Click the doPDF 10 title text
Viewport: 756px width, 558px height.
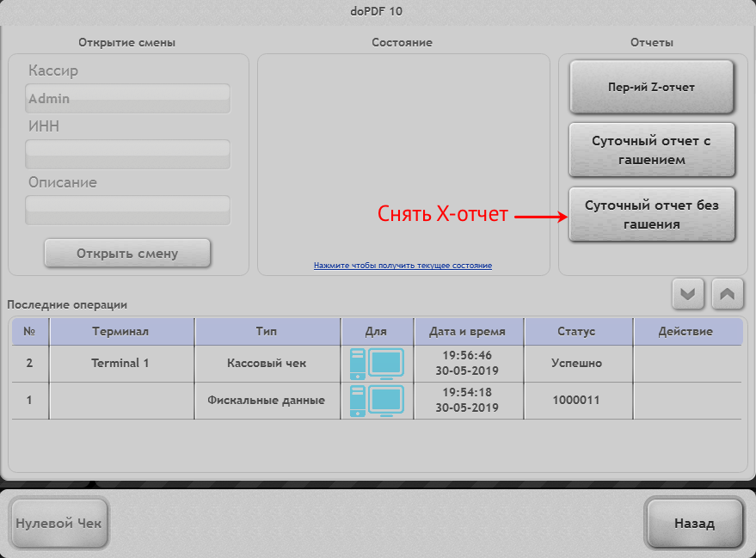pos(377,11)
